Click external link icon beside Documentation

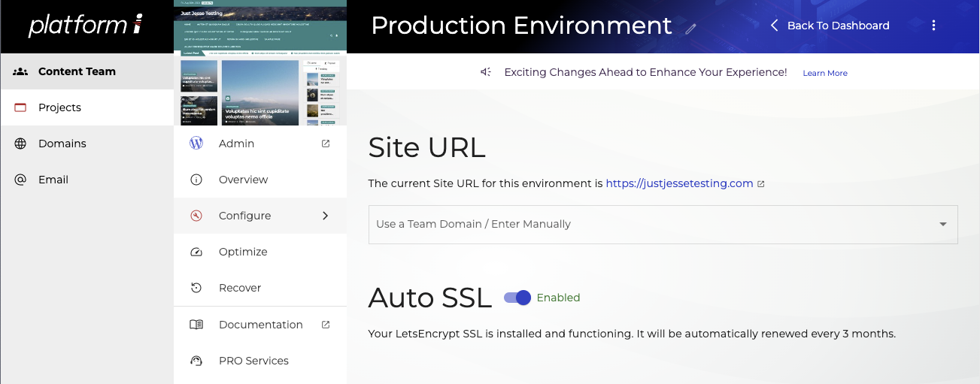[326, 325]
